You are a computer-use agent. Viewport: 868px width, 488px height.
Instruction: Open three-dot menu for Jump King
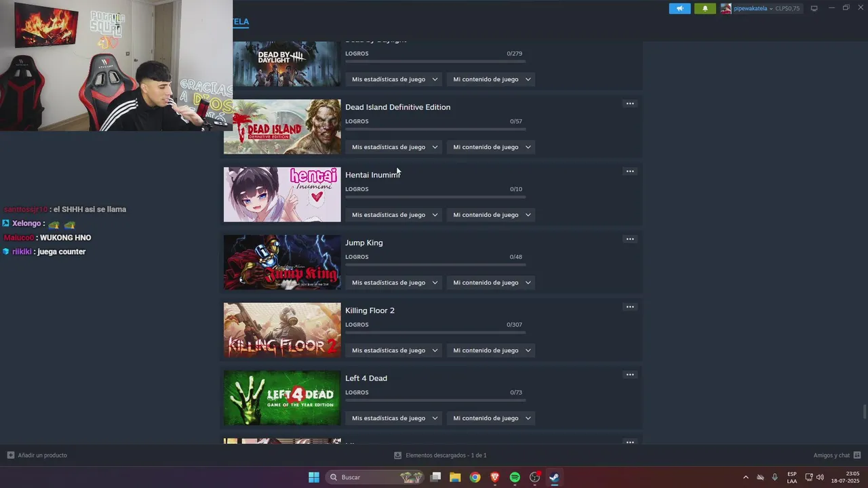click(630, 239)
